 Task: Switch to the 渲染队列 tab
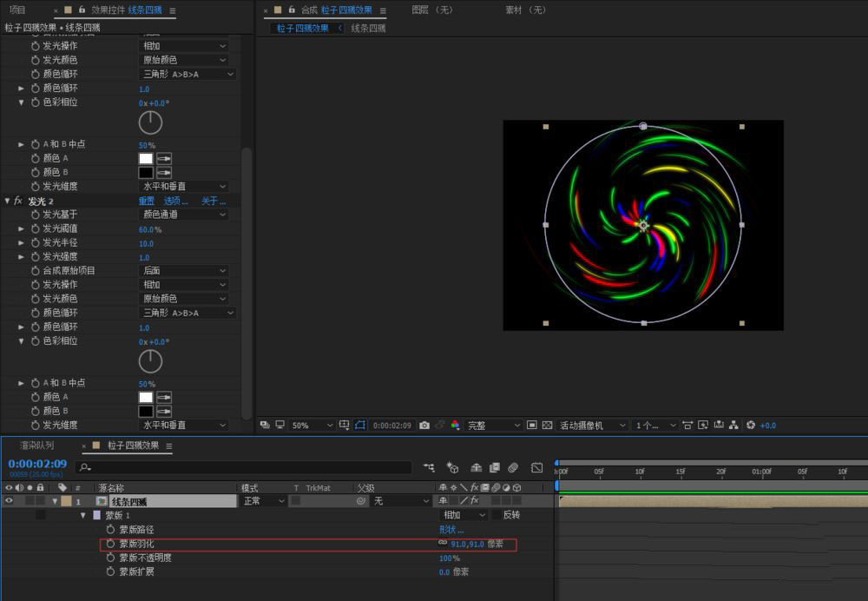click(36, 446)
